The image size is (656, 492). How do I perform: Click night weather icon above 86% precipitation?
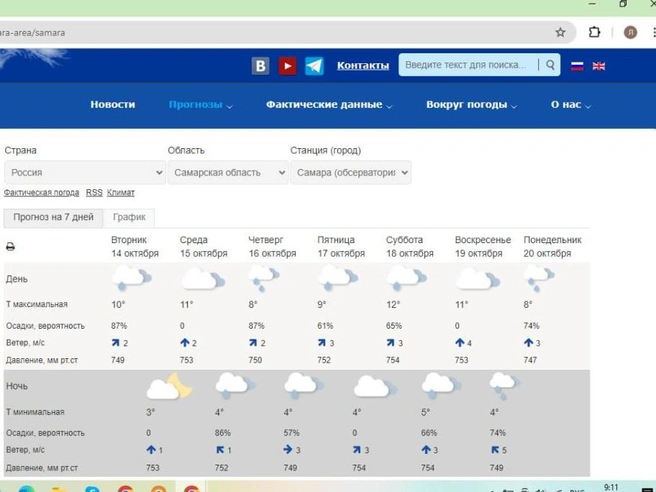[x=235, y=385]
